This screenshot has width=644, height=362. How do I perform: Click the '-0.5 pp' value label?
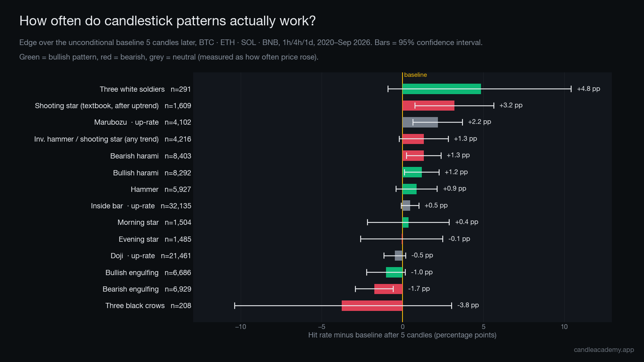pyautogui.click(x=422, y=255)
